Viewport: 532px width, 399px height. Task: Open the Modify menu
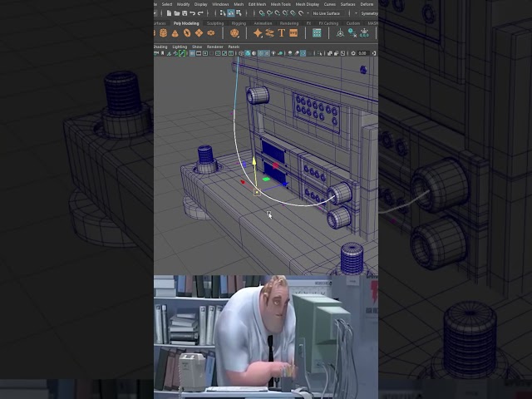tap(183, 4)
